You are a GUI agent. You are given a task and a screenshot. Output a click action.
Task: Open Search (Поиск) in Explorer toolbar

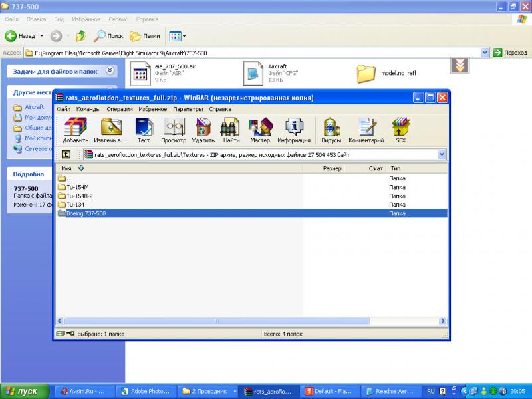tap(108, 36)
